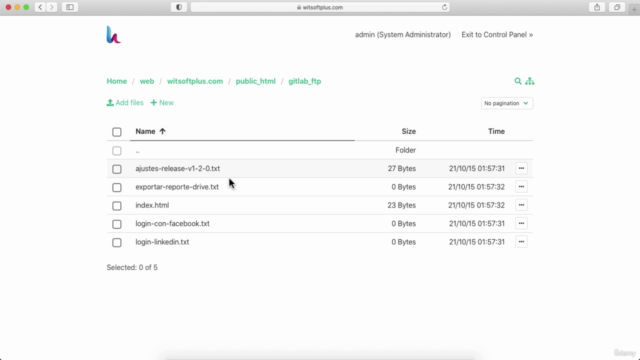Select checkbox for login-con-facebook.txt
This screenshot has height=360, width=640.
pyautogui.click(x=117, y=224)
